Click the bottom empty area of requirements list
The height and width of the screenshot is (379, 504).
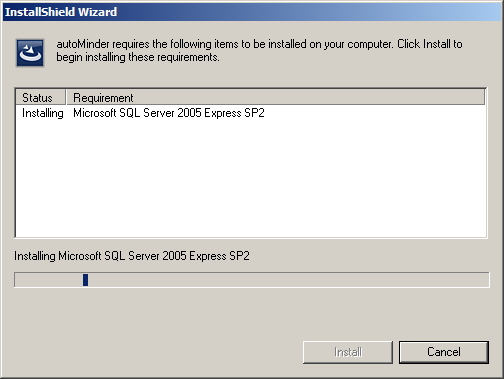coord(251,225)
